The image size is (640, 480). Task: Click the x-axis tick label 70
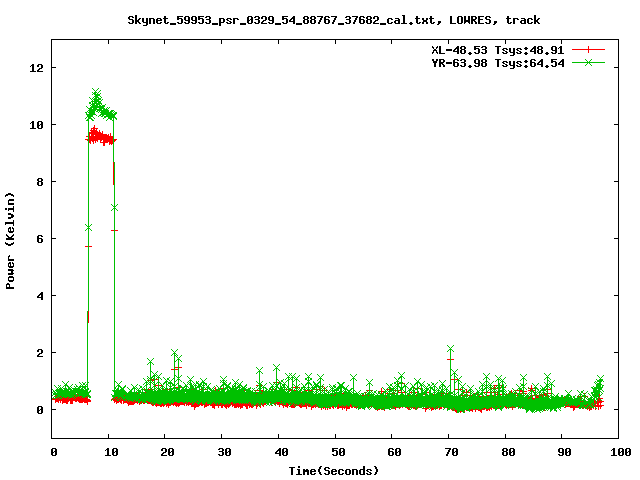pyautogui.click(x=451, y=452)
